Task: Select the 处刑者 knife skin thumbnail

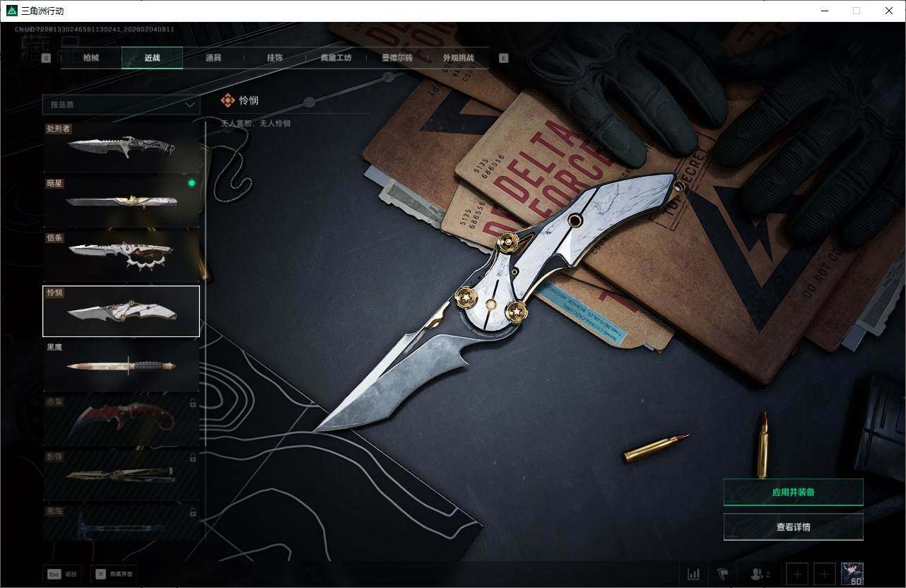Action: [121, 147]
